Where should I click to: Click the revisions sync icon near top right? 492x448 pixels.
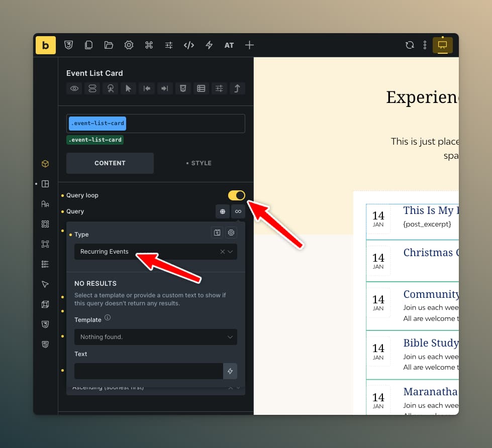click(x=410, y=45)
